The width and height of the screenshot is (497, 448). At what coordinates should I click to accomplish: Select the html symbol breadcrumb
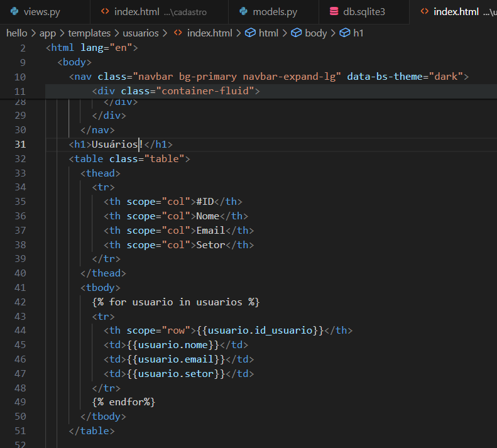click(x=268, y=33)
